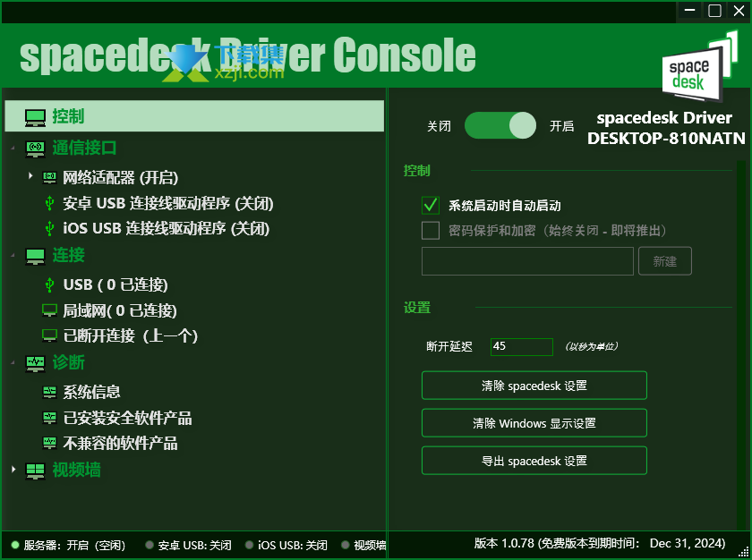Open the 通信接口 section
Image resolution: width=752 pixels, height=560 pixels.
tap(84, 148)
